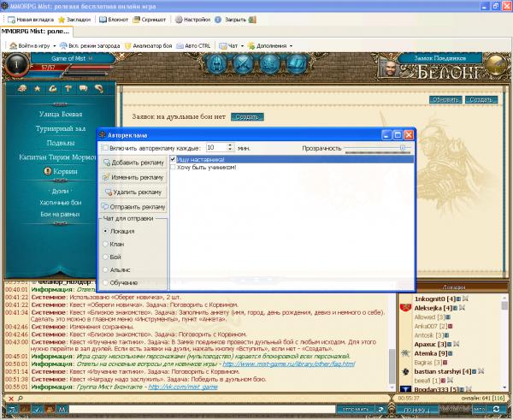Click the music note icon in chat bar
The image size is (513, 420).
12,409
